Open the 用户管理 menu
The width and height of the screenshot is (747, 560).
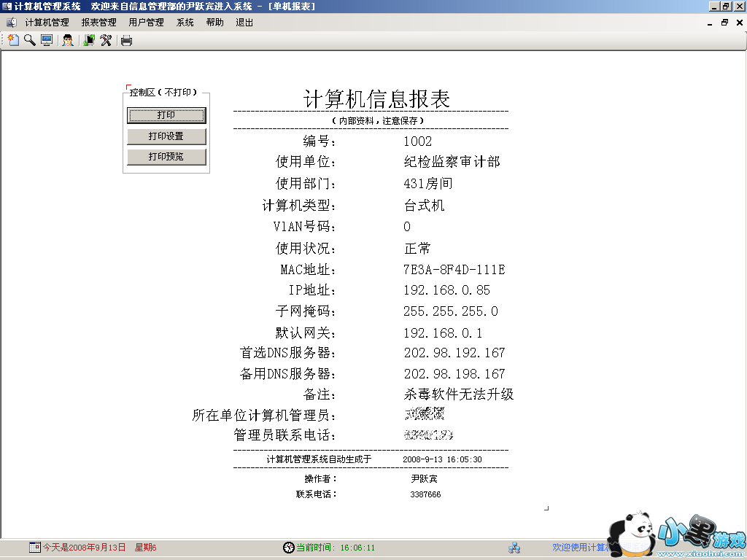tap(146, 23)
